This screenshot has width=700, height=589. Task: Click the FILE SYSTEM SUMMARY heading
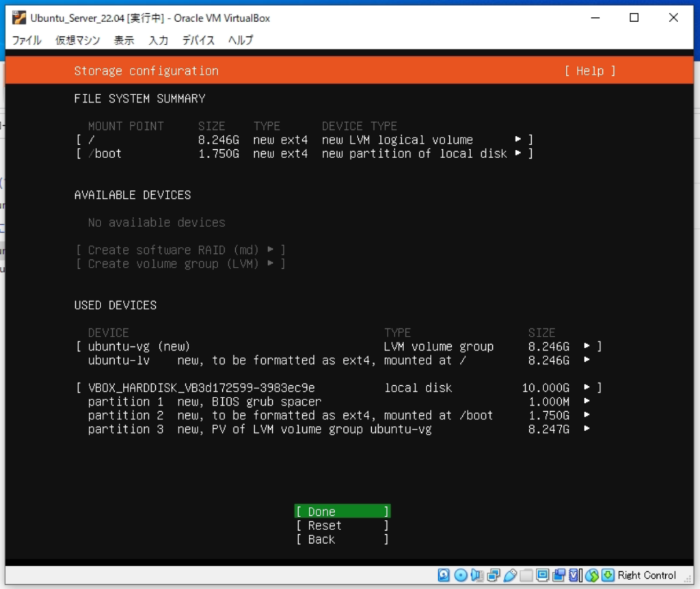(x=139, y=99)
